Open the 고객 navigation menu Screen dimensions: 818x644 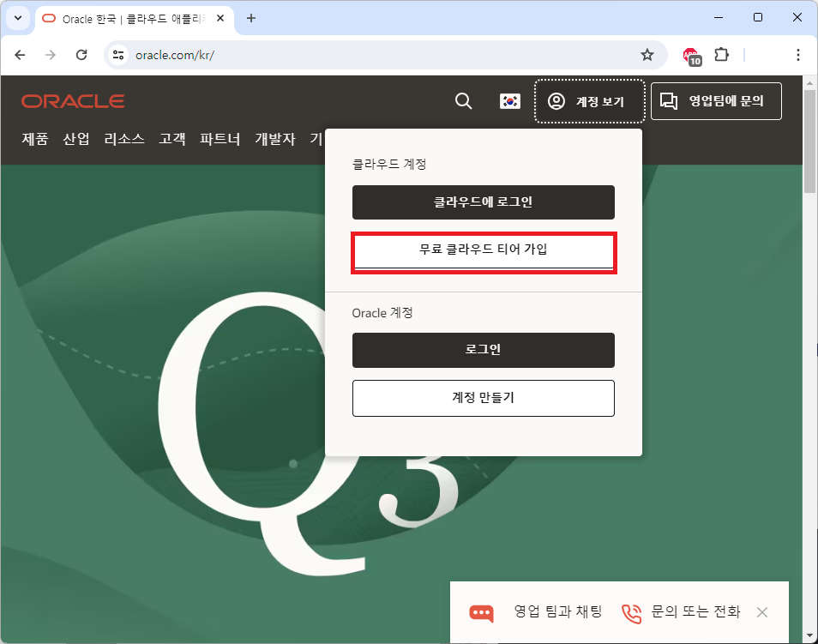172,139
